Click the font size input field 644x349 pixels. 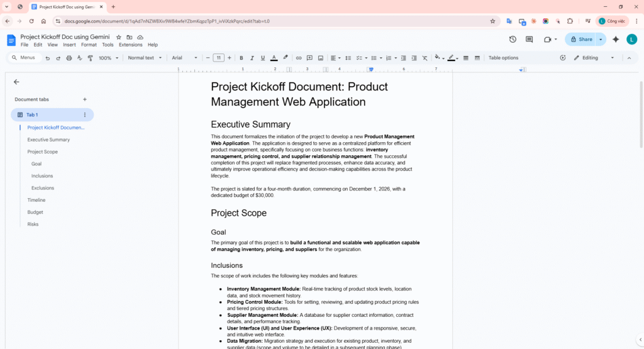click(218, 58)
